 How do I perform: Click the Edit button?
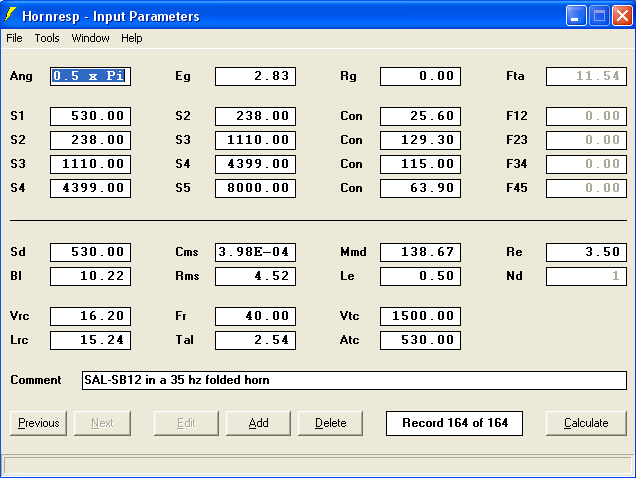[186, 423]
